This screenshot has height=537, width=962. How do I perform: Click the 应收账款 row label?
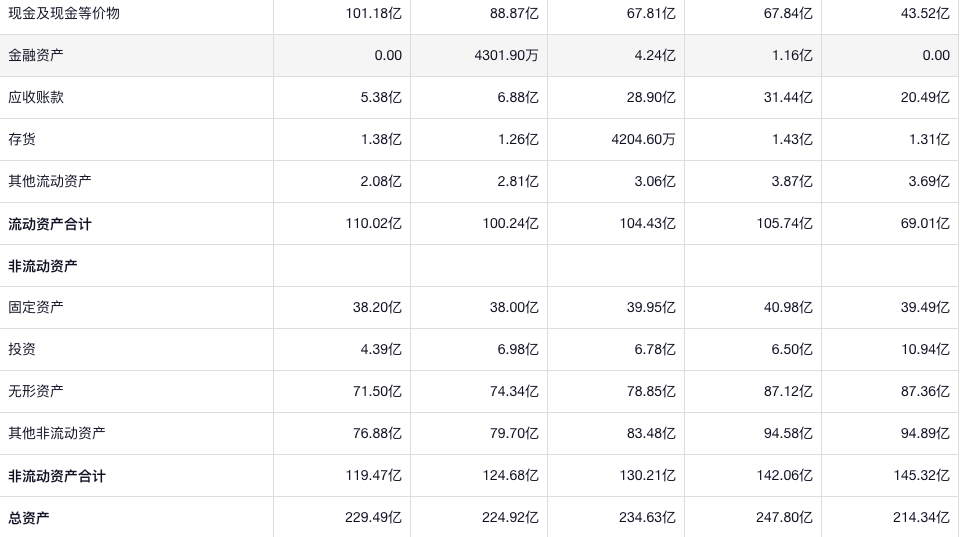[36, 98]
